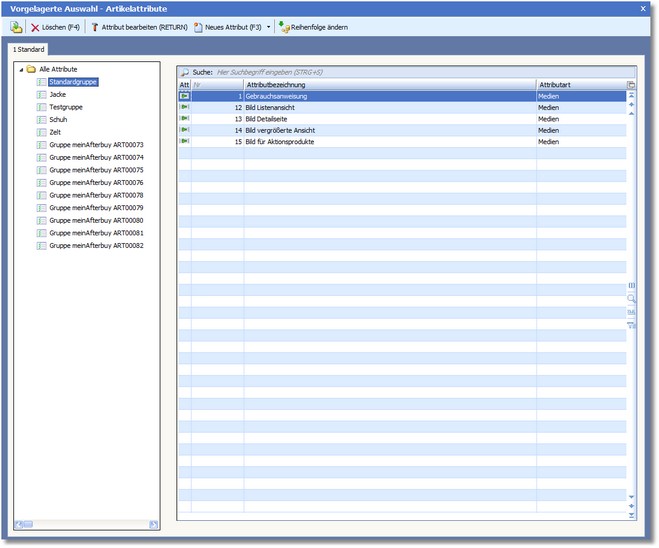Click the first toolbar icon left of Löschen
This screenshot has height=548, width=659.
17,27
